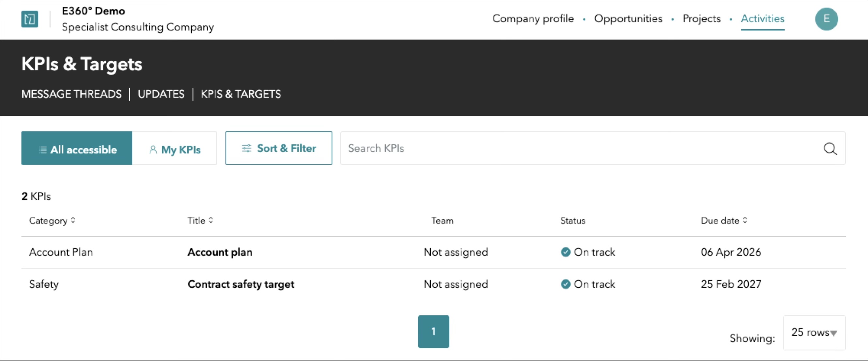Open the Opportunities menu item
868x361 pixels.
pyautogui.click(x=628, y=19)
